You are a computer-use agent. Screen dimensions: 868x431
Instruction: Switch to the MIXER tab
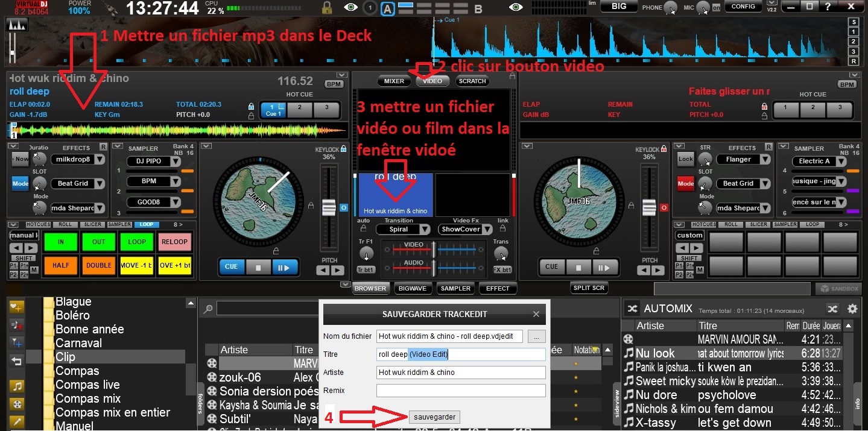coord(394,81)
